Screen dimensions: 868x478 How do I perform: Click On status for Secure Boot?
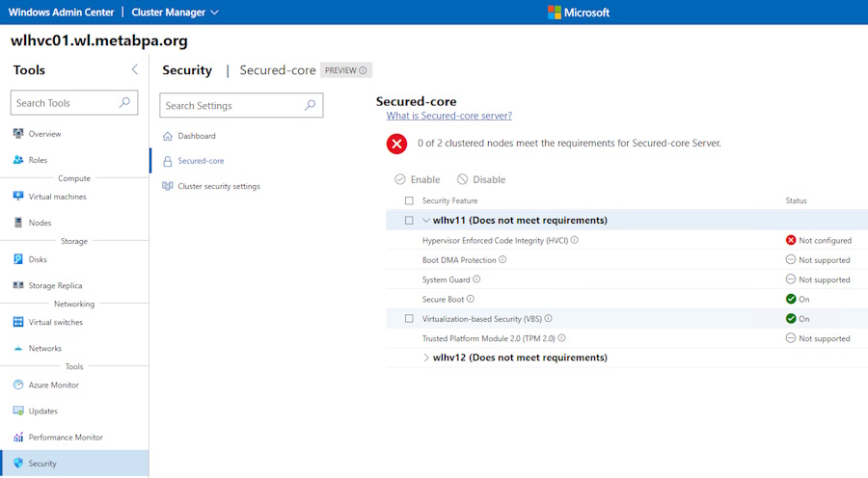point(798,299)
